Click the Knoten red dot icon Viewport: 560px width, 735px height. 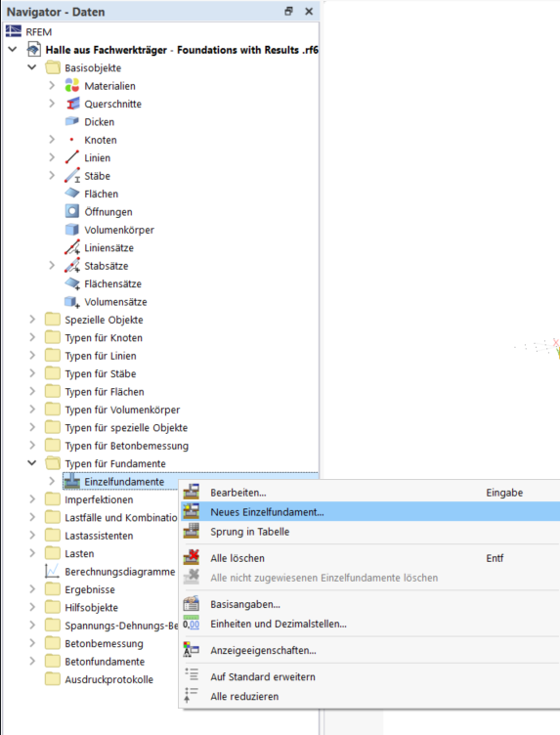tap(71, 140)
